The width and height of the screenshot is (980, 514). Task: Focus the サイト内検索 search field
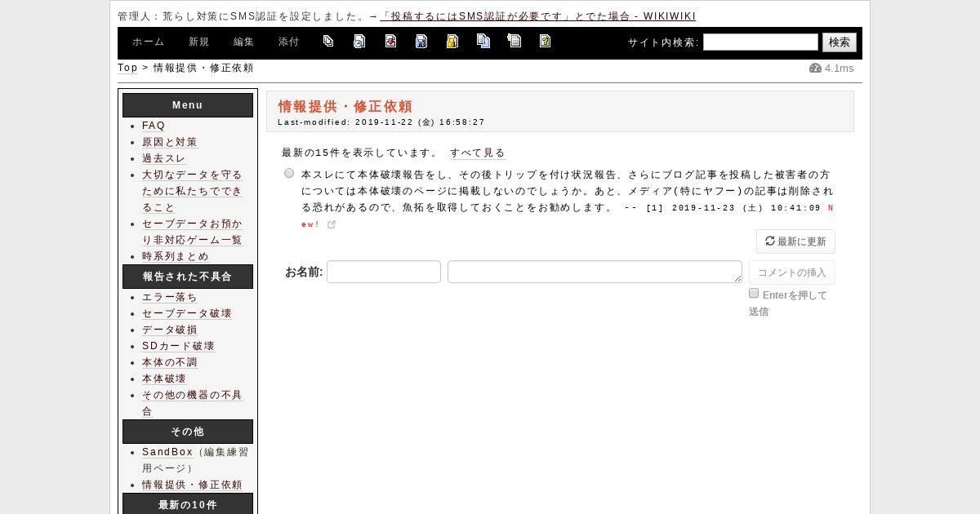click(x=760, y=42)
